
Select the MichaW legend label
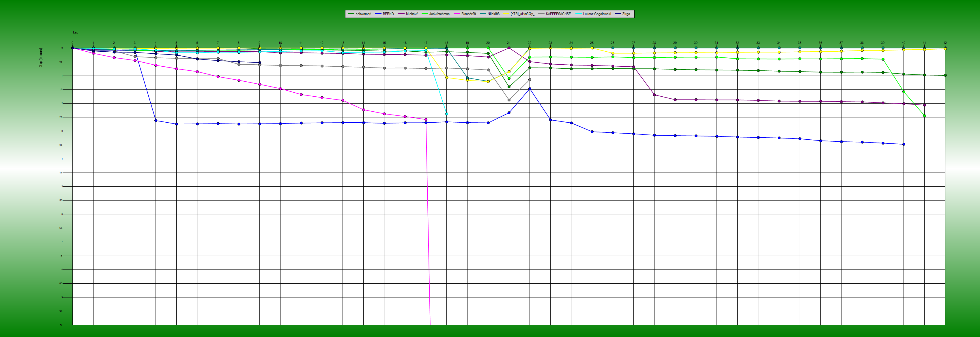(x=412, y=14)
